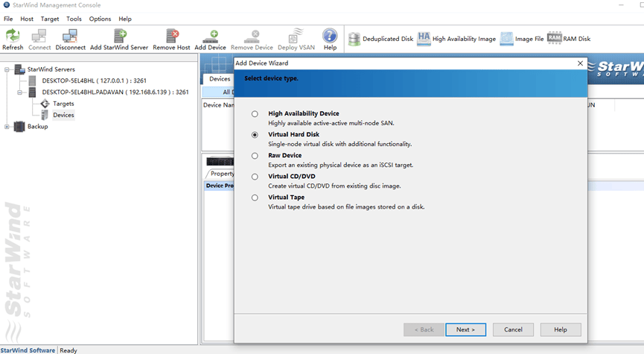Viewport: 644px width, 354px height.
Task: Click the Connect toolbar icon
Action: click(x=39, y=35)
